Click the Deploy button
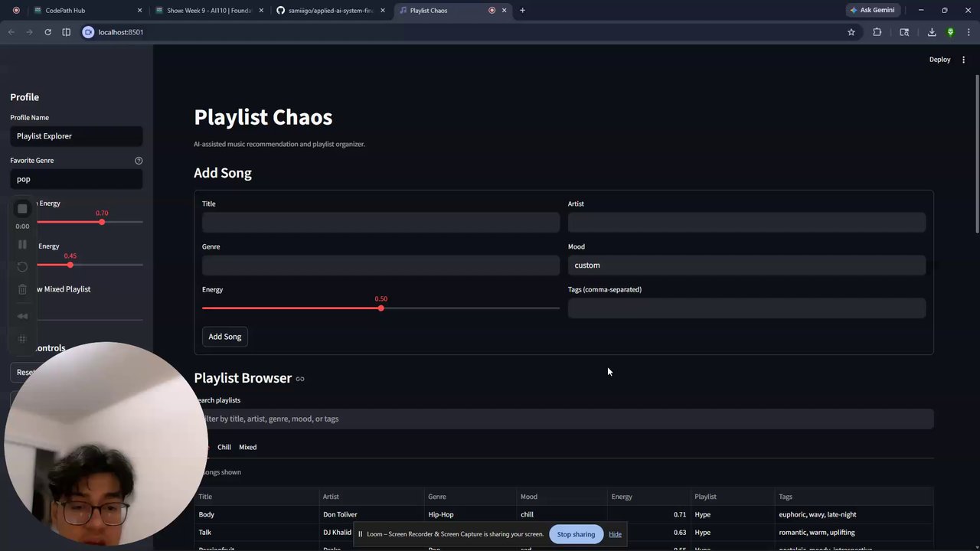The width and height of the screenshot is (980, 551). click(939, 60)
